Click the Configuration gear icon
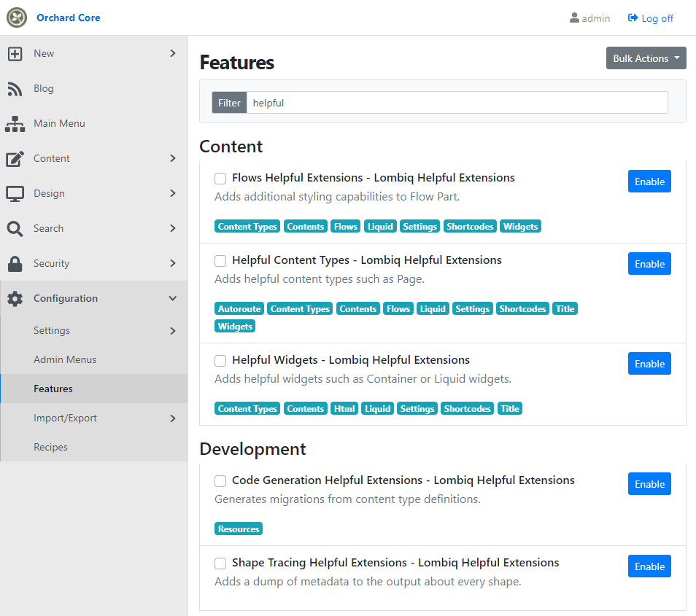Viewport: 696px width, 616px height. pos(15,299)
